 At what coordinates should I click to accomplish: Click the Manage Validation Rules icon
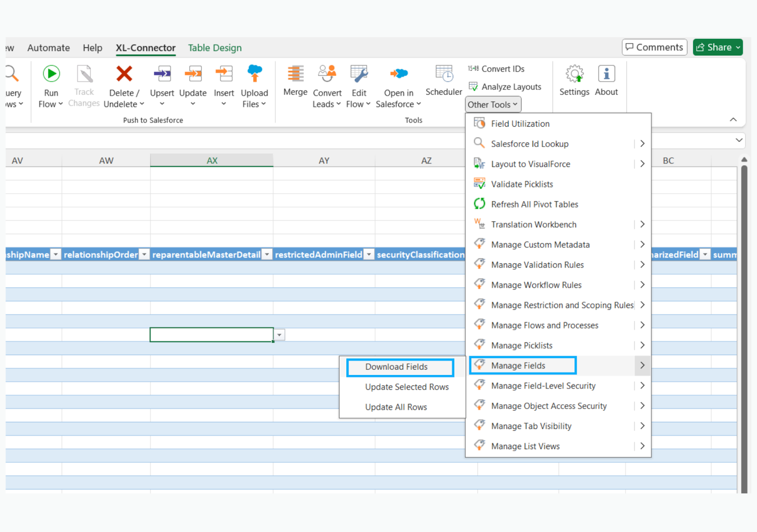pyautogui.click(x=479, y=264)
